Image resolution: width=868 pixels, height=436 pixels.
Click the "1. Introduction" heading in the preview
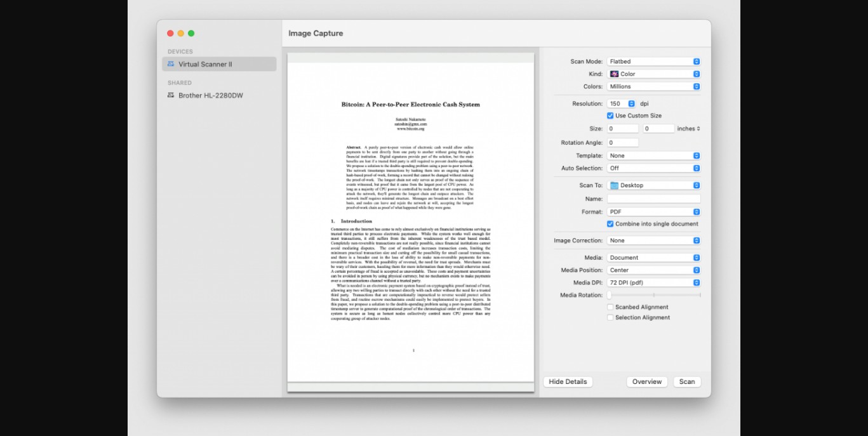(x=352, y=221)
